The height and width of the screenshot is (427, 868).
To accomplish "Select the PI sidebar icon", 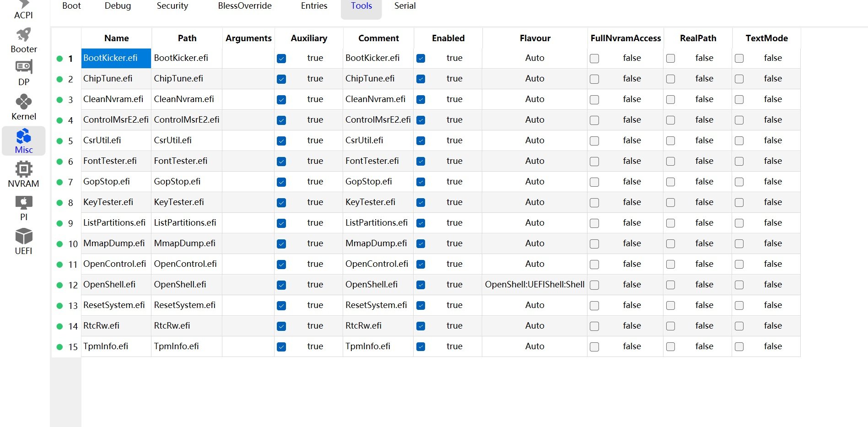I will pyautogui.click(x=23, y=203).
